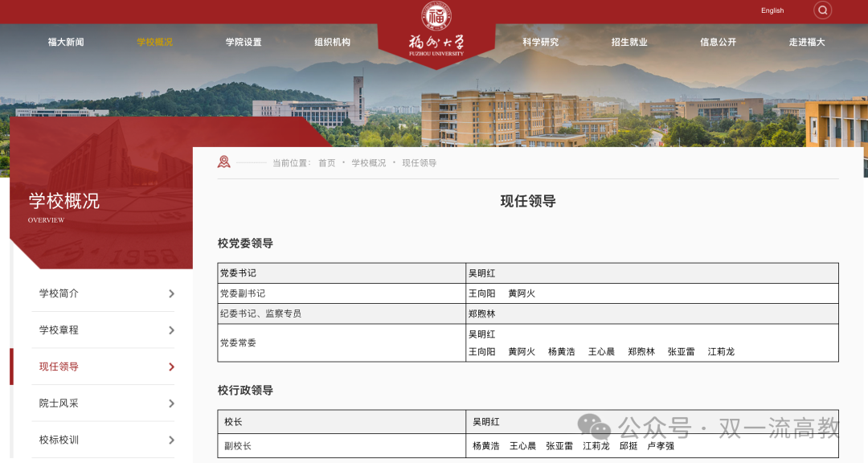Screen dimensions: 868x463
Task: Click the search magnifier icon
Action: (822, 10)
